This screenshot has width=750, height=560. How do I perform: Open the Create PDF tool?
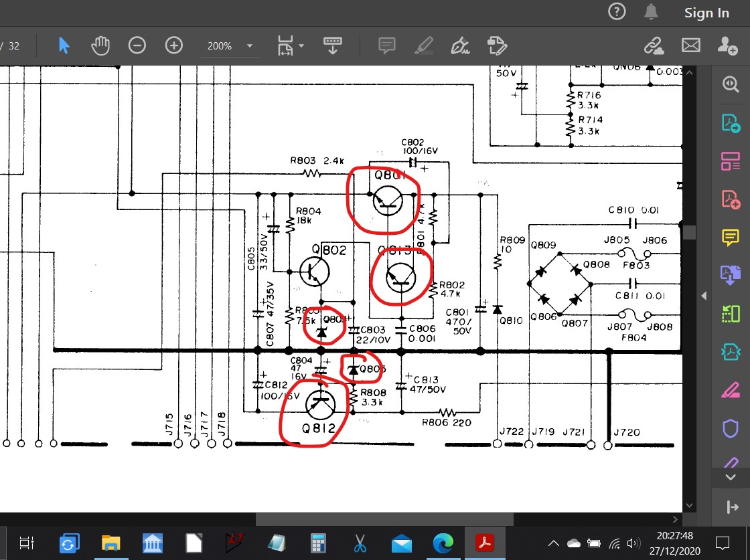click(731, 199)
